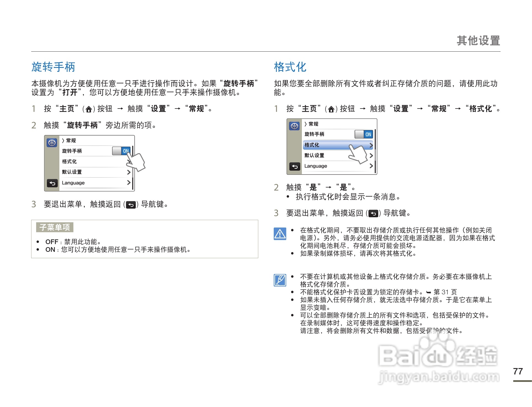Image resolution: width=532 pixels, height=407 pixels.
Task: Click the 子菜单项 label box
Action: (55, 227)
